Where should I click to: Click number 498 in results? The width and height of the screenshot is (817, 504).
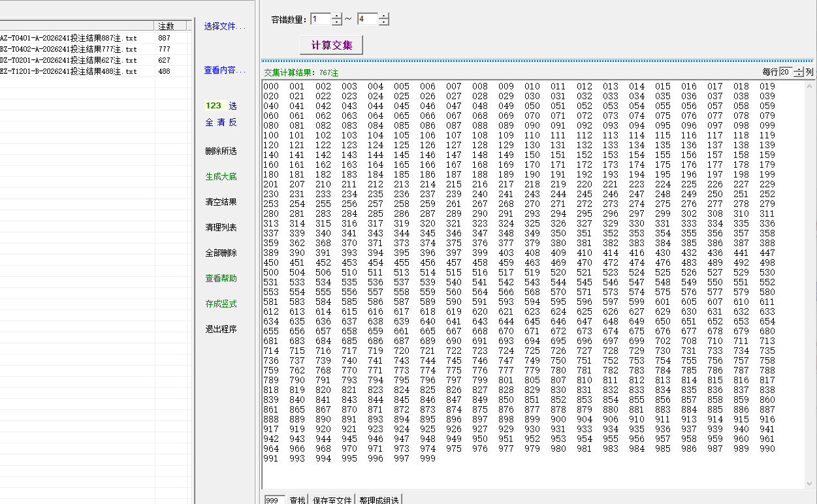767,262
